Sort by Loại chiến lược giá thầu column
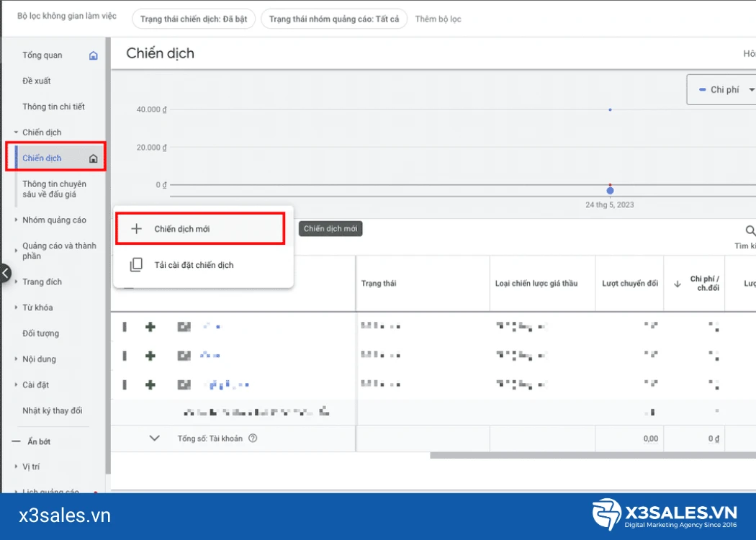756x540 pixels. tap(536, 283)
